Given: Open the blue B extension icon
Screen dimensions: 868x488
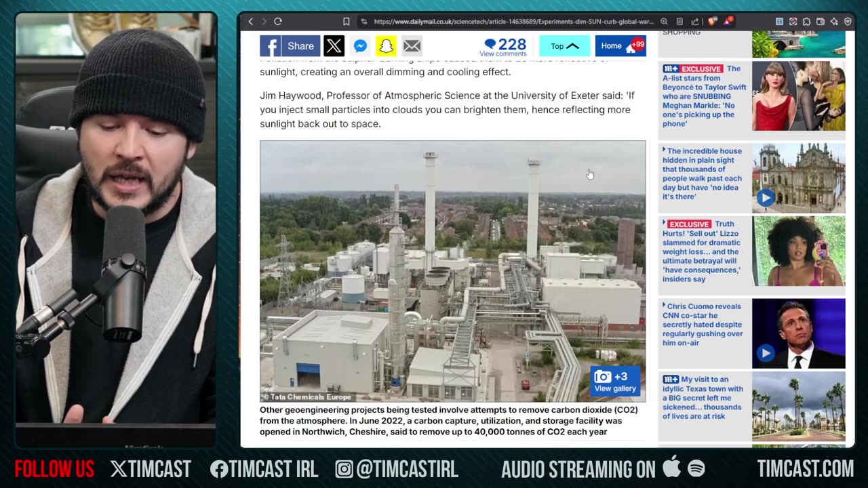Looking at the screenshot, I should point(779,22).
